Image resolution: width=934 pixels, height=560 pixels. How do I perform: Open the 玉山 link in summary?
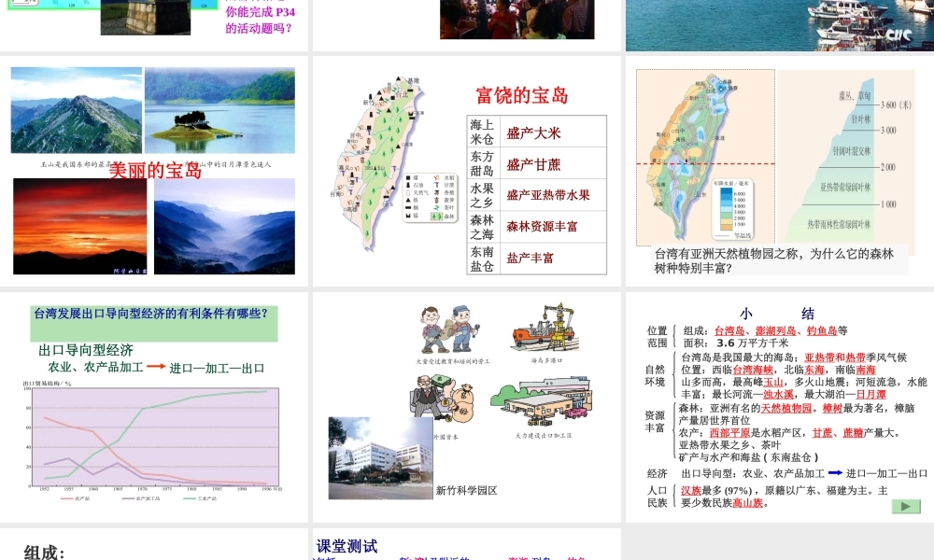(773, 382)
